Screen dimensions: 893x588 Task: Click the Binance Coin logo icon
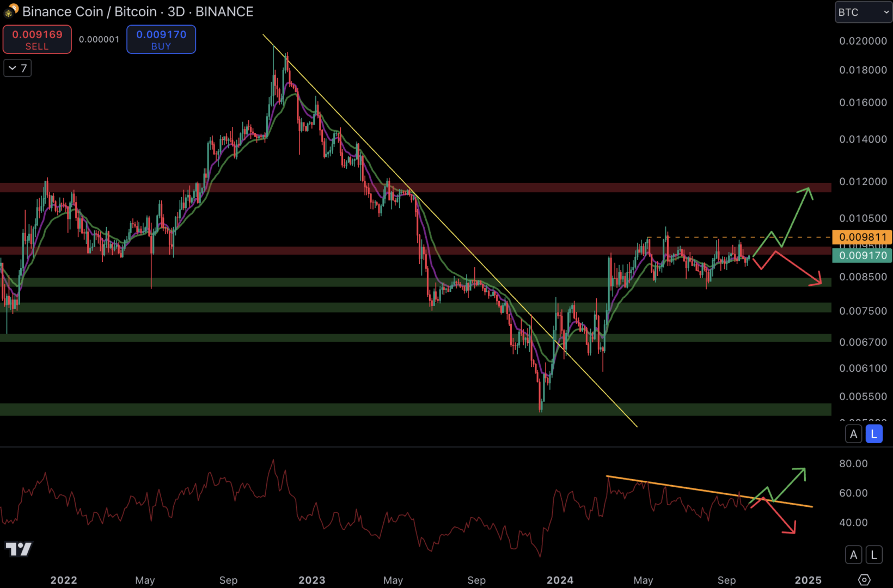tap(9, 11)
